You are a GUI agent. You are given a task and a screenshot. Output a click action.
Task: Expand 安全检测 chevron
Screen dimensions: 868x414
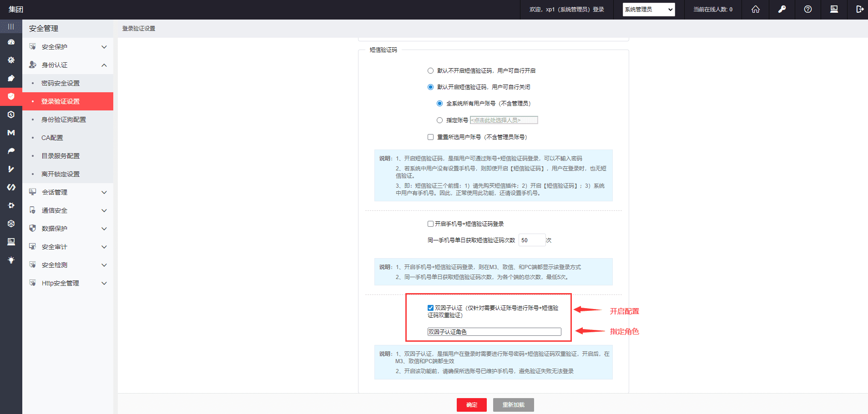104,265
